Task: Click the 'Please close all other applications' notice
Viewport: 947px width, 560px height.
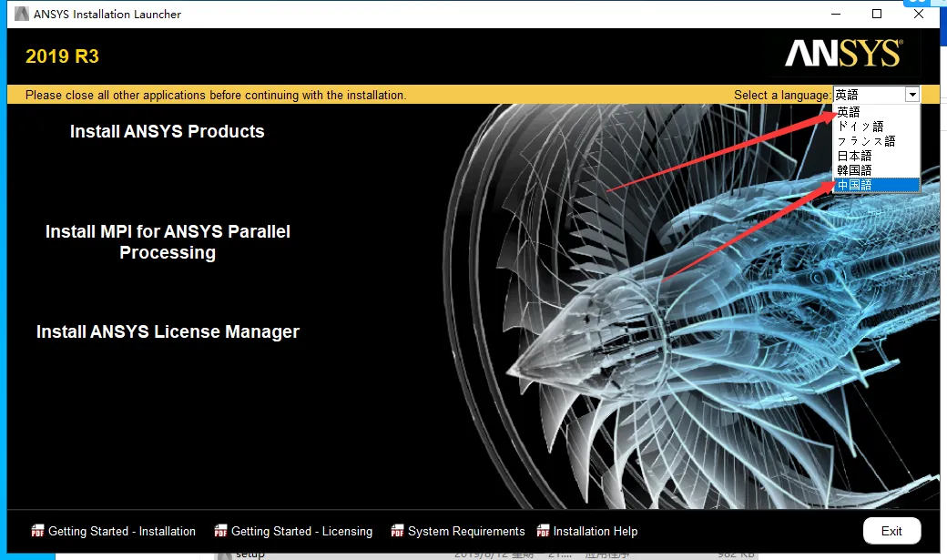Action: 216,95
